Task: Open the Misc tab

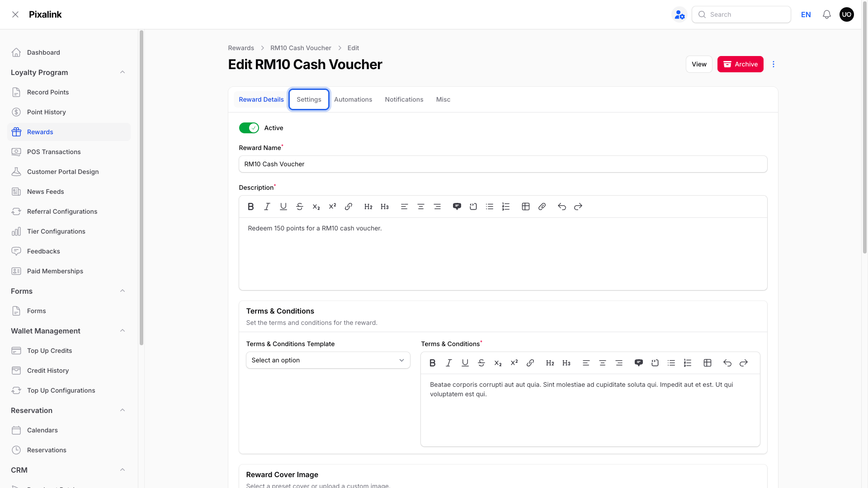Action: [443, 99]
